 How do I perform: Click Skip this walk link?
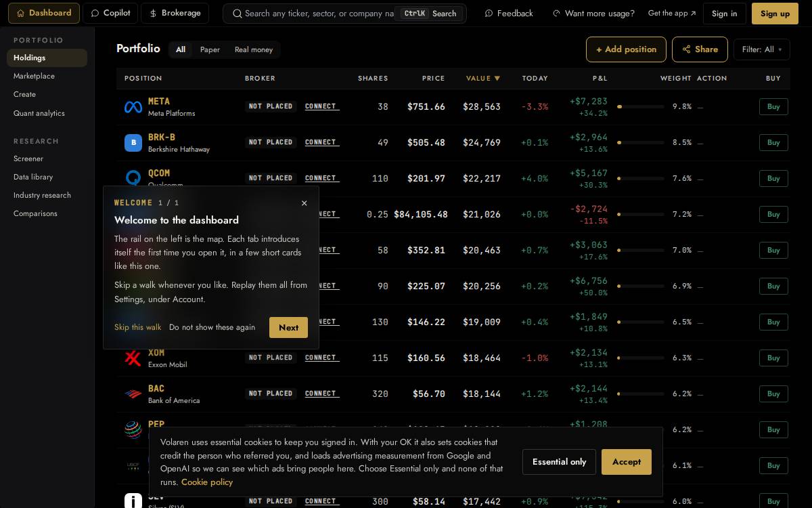[x=138, y=327]
